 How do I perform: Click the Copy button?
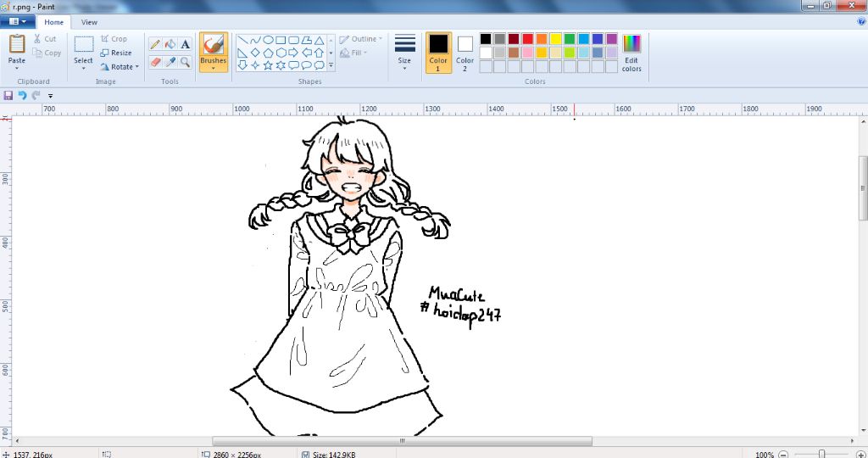(47, 53)
